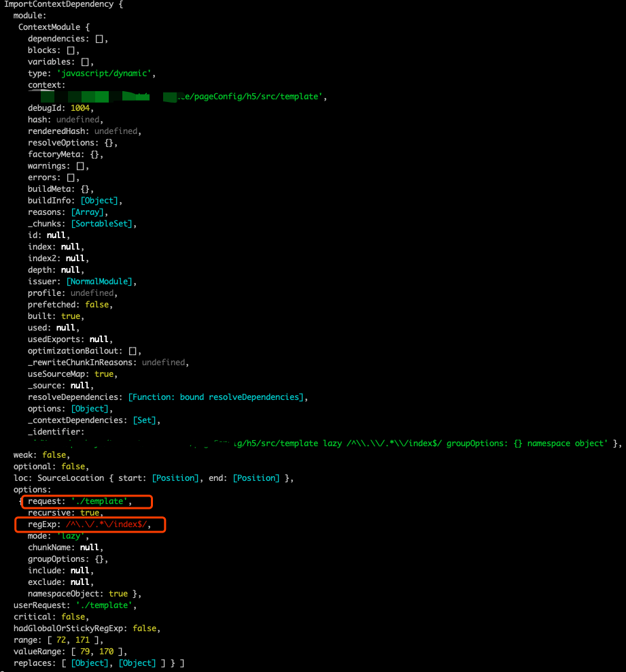Select the end [Position] value
This screenshot has height=672, width=626.
point(256,478)
